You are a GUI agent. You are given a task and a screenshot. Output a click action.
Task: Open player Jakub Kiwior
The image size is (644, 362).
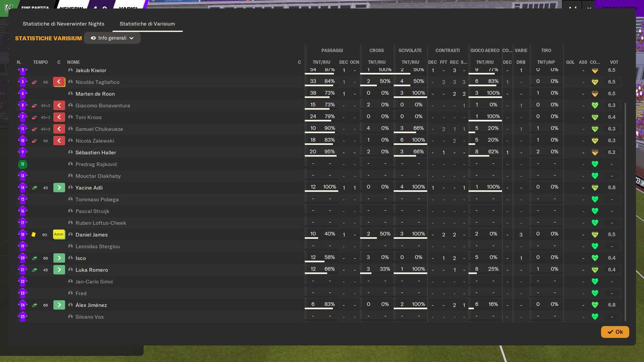pos(91,70)
